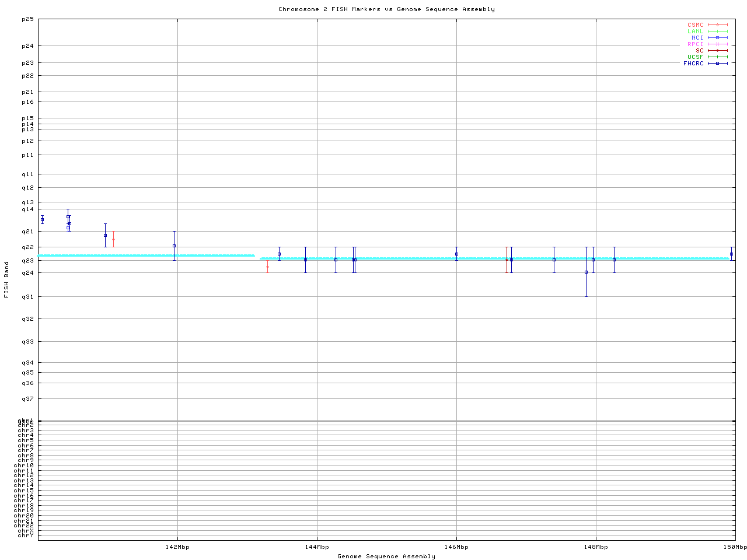Click the 142Mbp x-axis label
Viewport: 747px width, 560px height.
(x=177, y=547)
